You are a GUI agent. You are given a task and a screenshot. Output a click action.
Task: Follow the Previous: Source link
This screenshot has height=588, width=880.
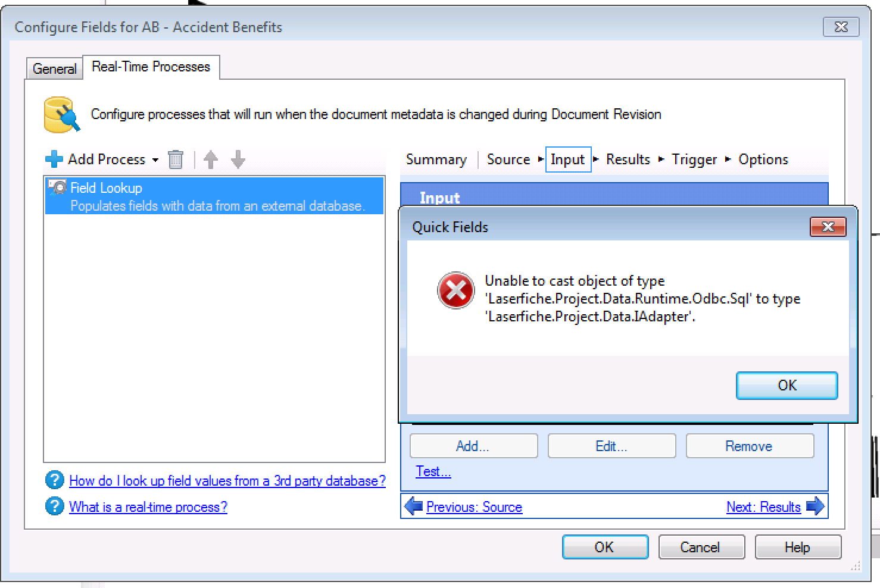point(474,506)
